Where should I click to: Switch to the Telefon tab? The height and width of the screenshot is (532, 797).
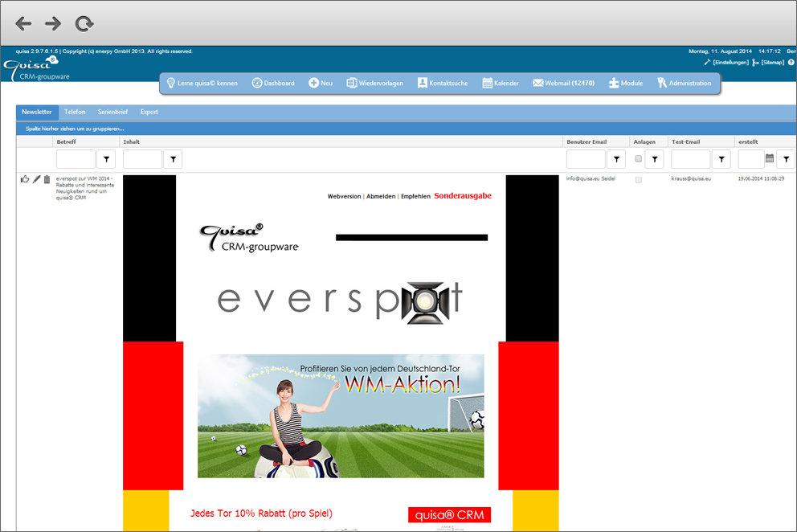[75, 112]
